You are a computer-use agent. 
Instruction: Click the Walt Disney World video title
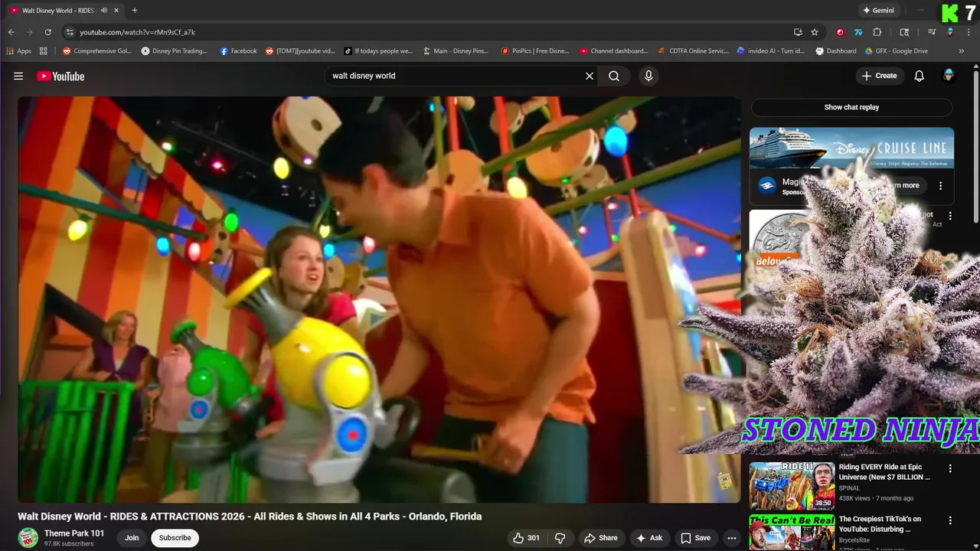coord(250,517)
